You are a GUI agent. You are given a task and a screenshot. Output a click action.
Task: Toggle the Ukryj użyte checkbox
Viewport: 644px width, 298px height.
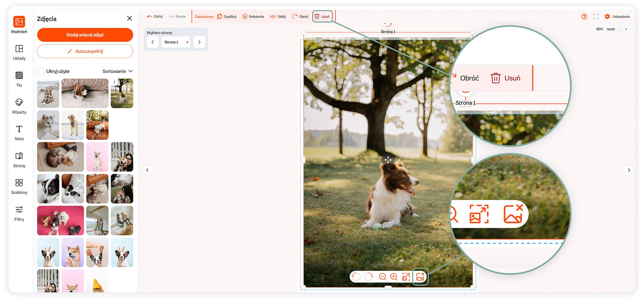tap(40, 71)
